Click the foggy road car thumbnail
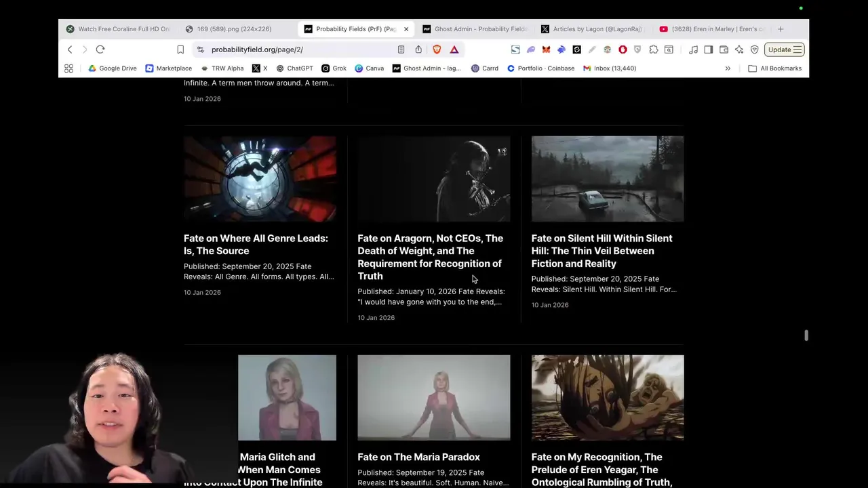The image size is (868, 488). tap(608, 179)
